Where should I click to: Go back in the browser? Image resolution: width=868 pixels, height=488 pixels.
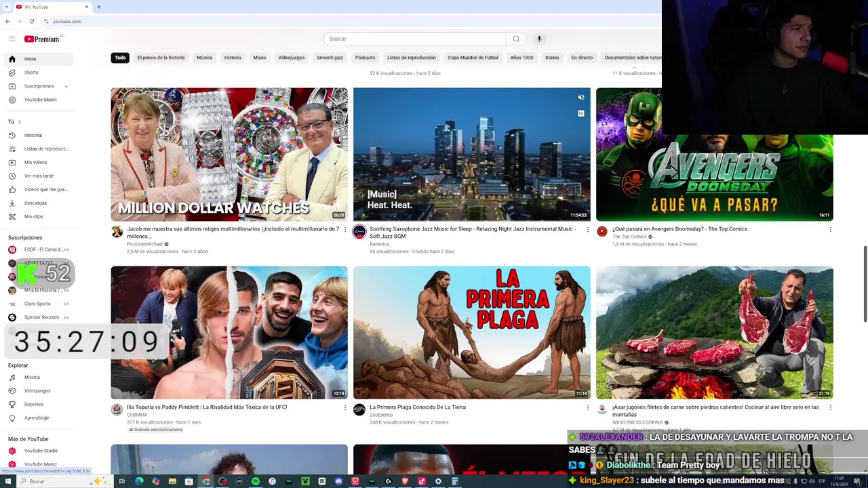(7, 21)
